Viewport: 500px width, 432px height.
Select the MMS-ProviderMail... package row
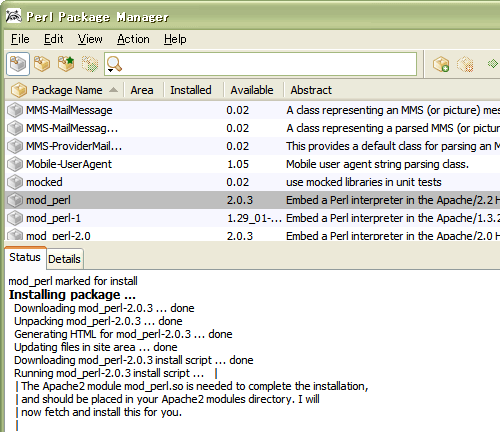click(x=252, y=146)
